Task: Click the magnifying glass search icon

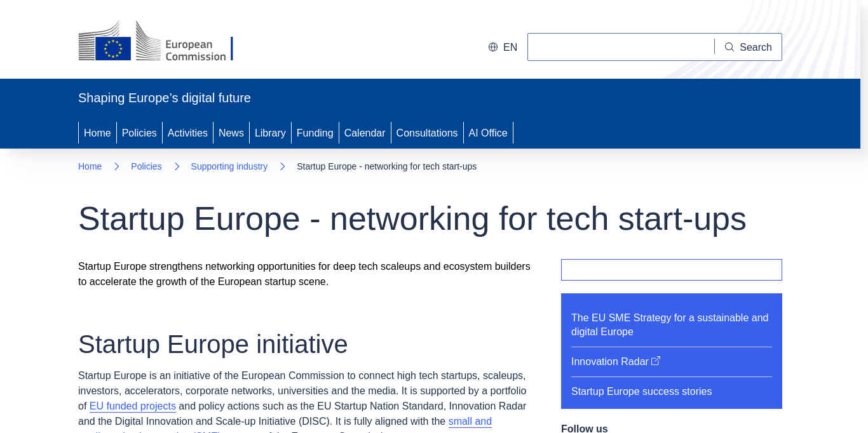Action: [729, 47]
